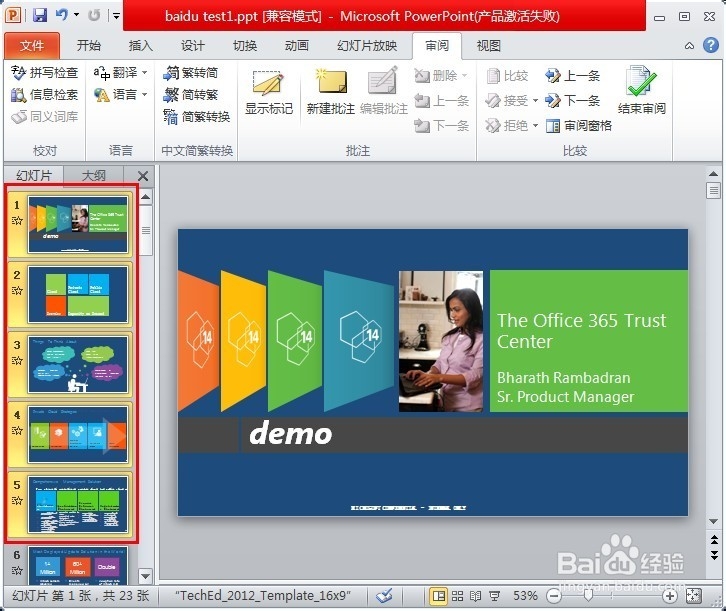Viewport: 726px width, 611px height.
Task: Switch to the 设计 ribbon tab
Action: tap(192, 45)
